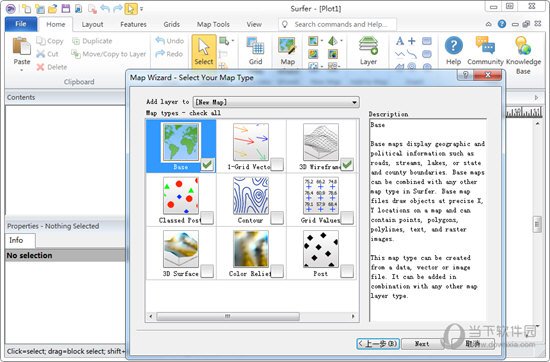
Task: Click the plot window vertical scrollbar thumb
Action: click(x=537, y=224)
